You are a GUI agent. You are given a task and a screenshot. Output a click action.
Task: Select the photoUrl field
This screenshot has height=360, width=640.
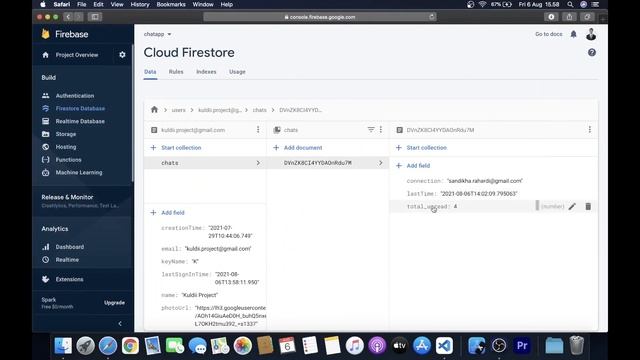coord(213,316)
